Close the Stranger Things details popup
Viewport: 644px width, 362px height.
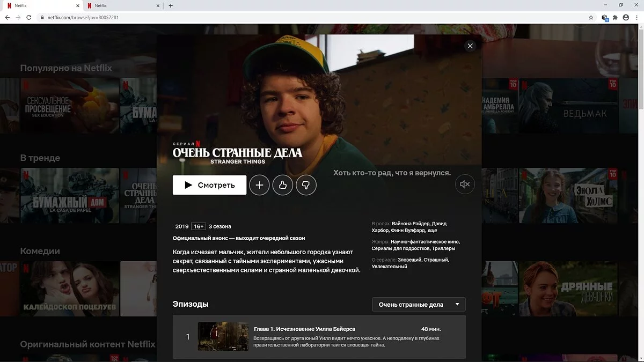click(x=470, y=46)
